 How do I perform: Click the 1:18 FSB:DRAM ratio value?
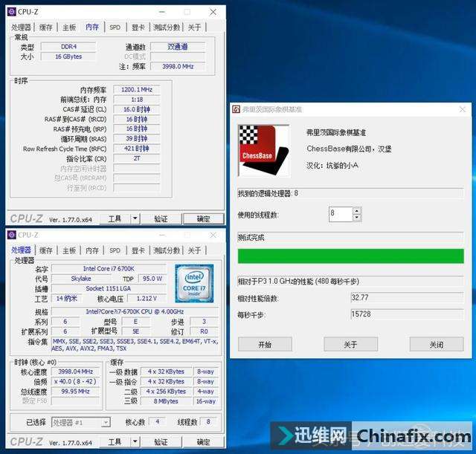tap(137, 100)
